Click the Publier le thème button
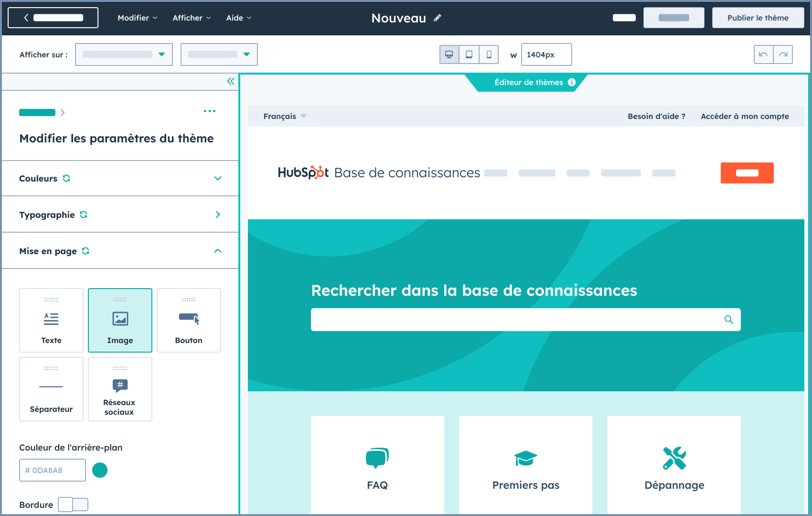812x516 pixels. point(758,18)
